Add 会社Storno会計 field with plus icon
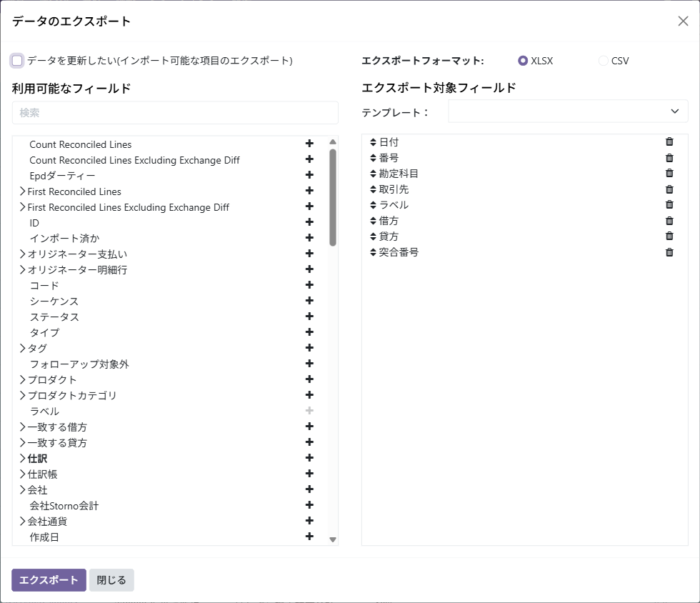Screen dimensions: 700x603 point(309,504)
